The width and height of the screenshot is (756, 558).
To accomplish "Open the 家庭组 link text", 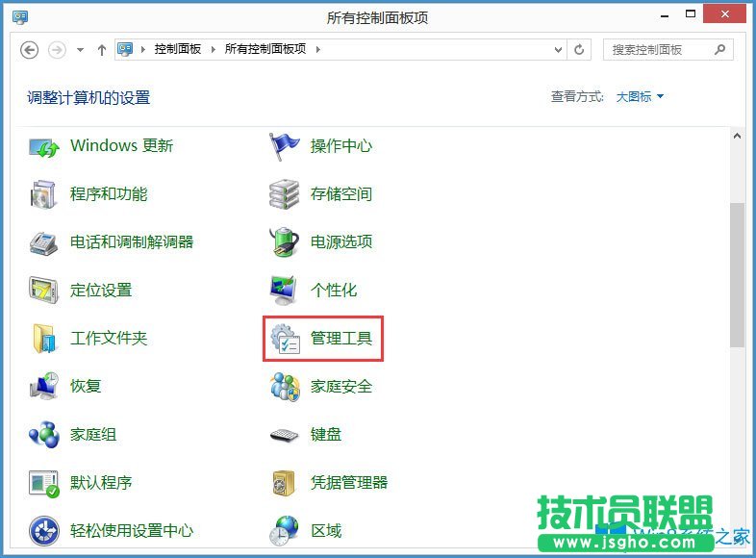I will [x=93, y=435].
